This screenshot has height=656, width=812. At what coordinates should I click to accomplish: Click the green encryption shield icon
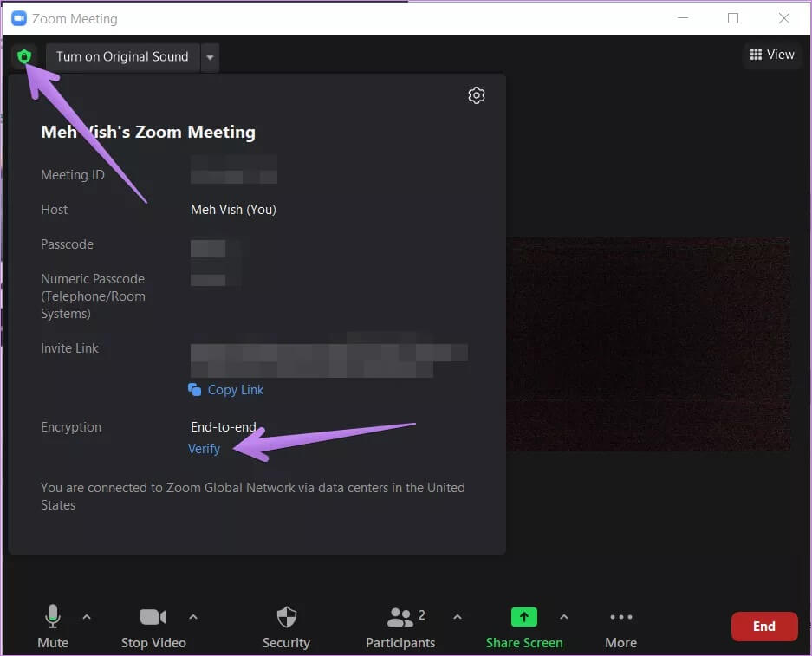pos(23,56)
